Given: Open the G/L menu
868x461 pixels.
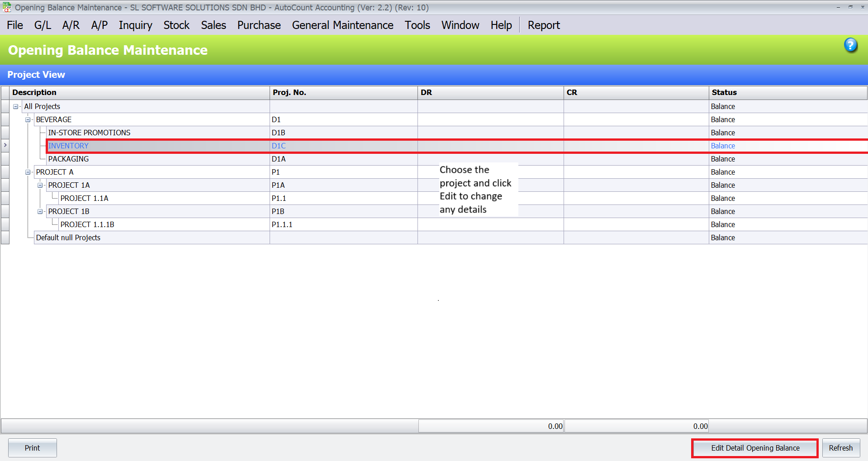Looking at the screenshot, I should pyautogui.click(x=43, y=25).
